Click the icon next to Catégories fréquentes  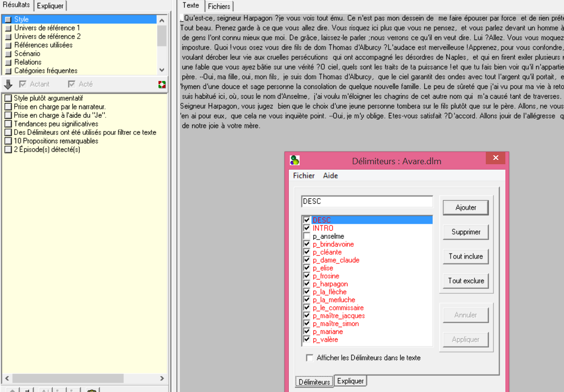coord(8,71)
